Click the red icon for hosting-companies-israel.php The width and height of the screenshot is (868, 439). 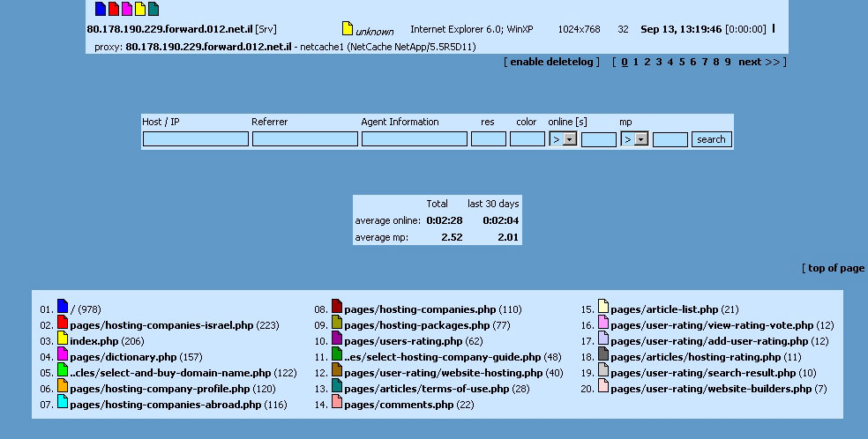(63, 323)
